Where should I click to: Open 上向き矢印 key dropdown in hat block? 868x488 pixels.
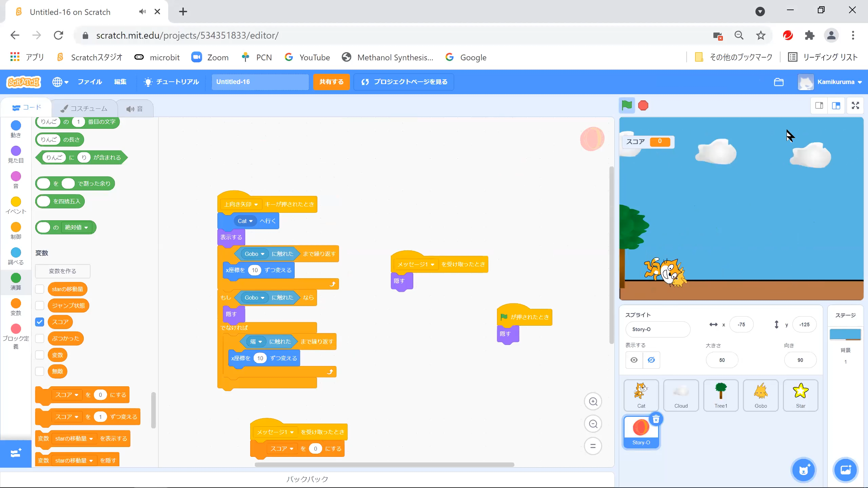pos(241,204)
